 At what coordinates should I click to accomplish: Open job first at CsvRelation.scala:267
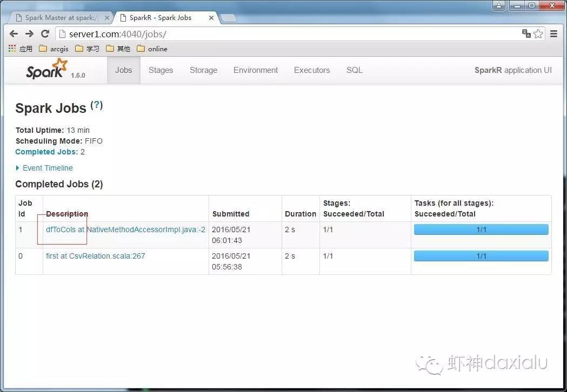tap(96, 256)
